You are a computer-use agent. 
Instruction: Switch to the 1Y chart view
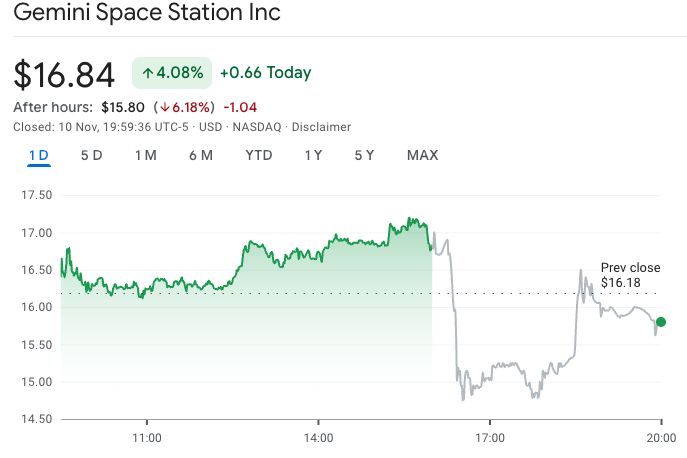[313, 155]
